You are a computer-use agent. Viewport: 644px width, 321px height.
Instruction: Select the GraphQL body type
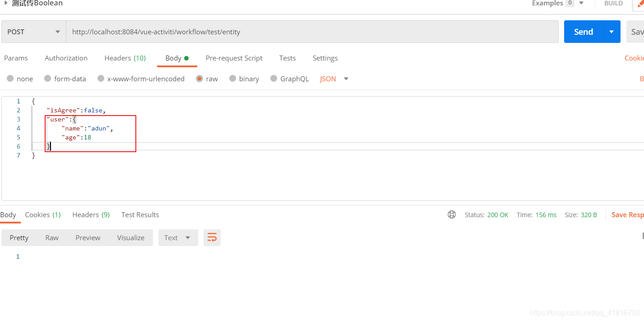(x=290, y=79)
